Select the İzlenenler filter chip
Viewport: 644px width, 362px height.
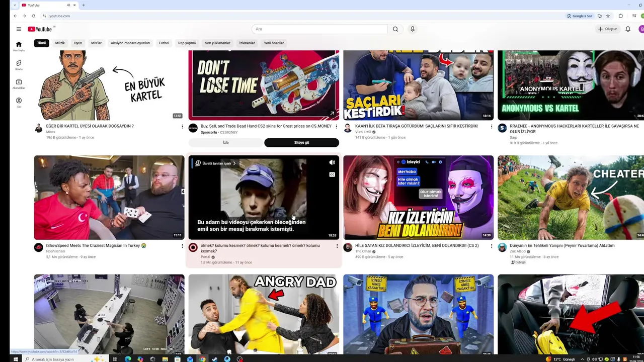(247, 43)
